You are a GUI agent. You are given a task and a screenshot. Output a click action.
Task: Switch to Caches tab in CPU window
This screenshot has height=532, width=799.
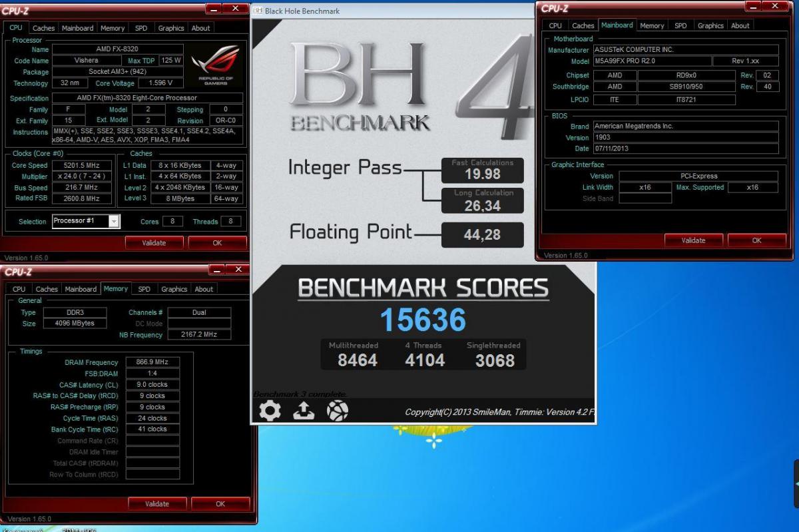click(x=44, y=28)
